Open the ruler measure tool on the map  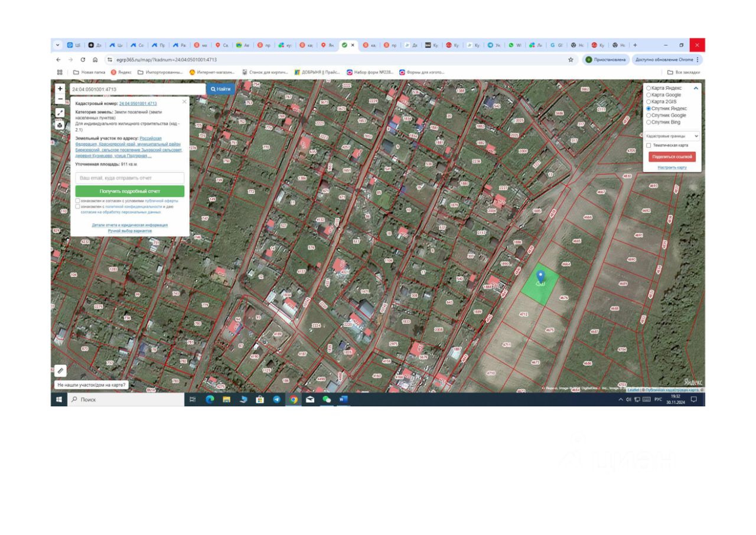point(60,371)
